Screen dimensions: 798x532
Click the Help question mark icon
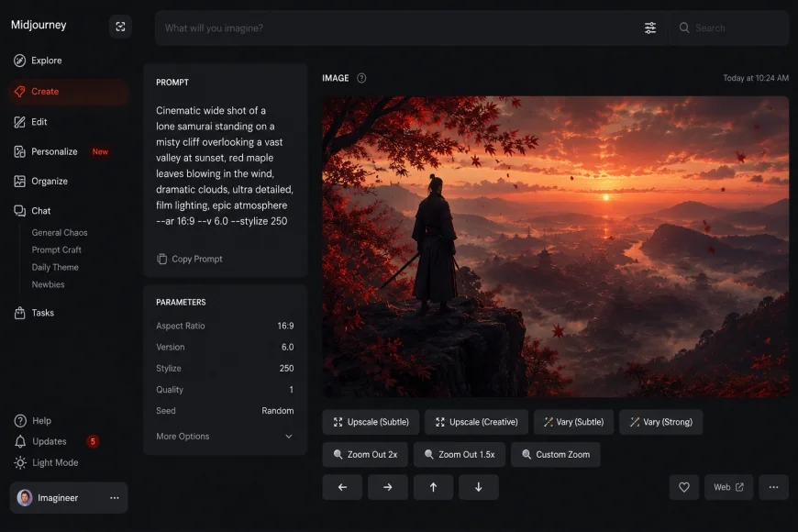pyautogui.click(x=20, y=421)
